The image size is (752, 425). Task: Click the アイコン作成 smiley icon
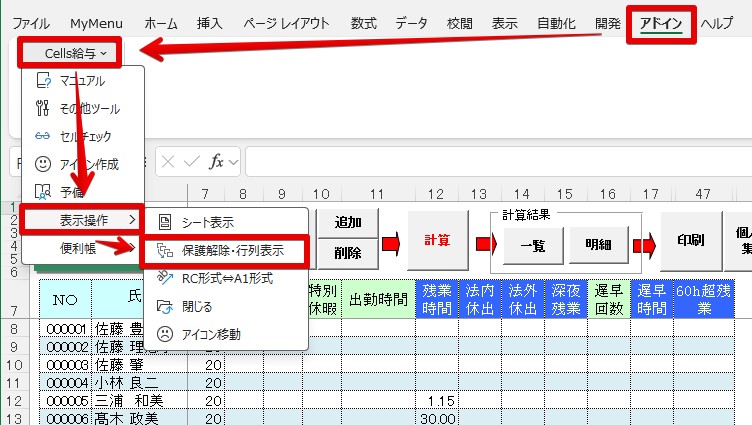click(42, 163)
